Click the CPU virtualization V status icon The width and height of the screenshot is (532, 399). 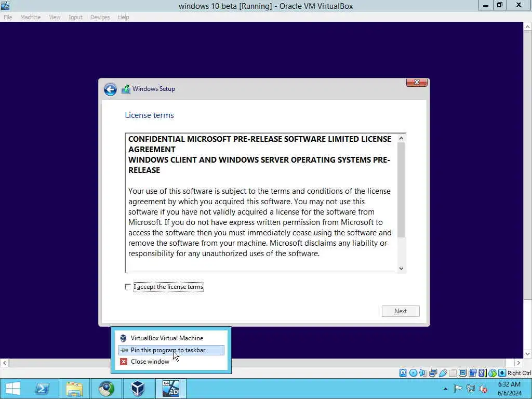click(483, 373)
